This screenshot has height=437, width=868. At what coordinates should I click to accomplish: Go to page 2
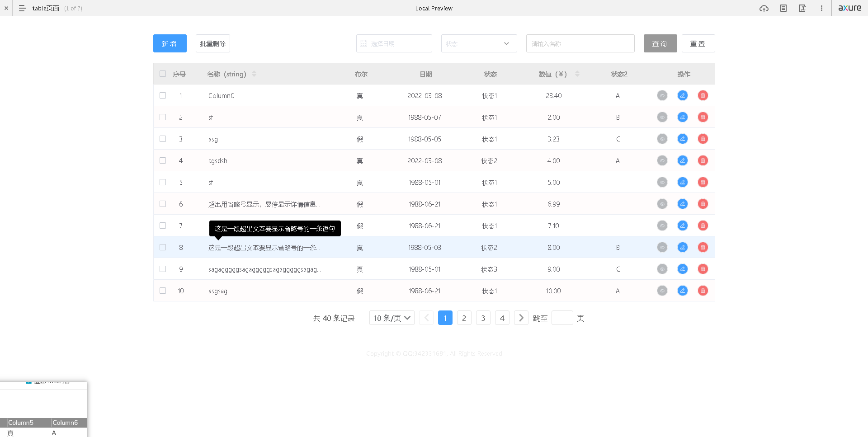(x=464, y=318)
